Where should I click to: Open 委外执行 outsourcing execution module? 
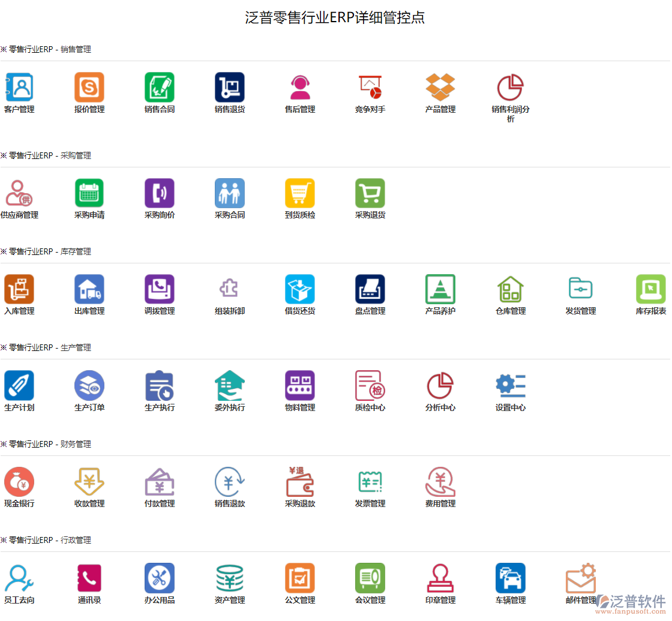[x=229, y=386]
